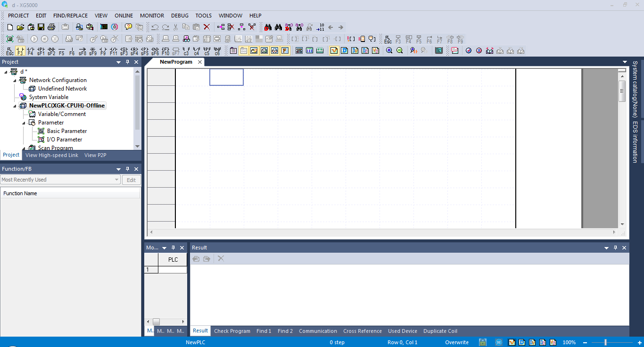The height and width of the screenshot is (347, 644).
Task: Toggle Overwrite mode in the status bar
Action: tap(457, 342)
